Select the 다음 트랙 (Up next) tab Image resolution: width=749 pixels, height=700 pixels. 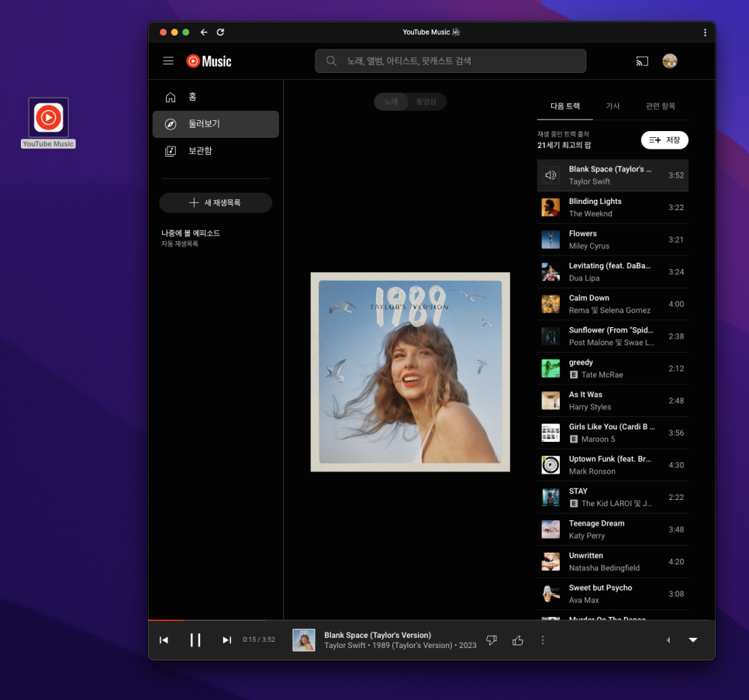coord(564,106)
